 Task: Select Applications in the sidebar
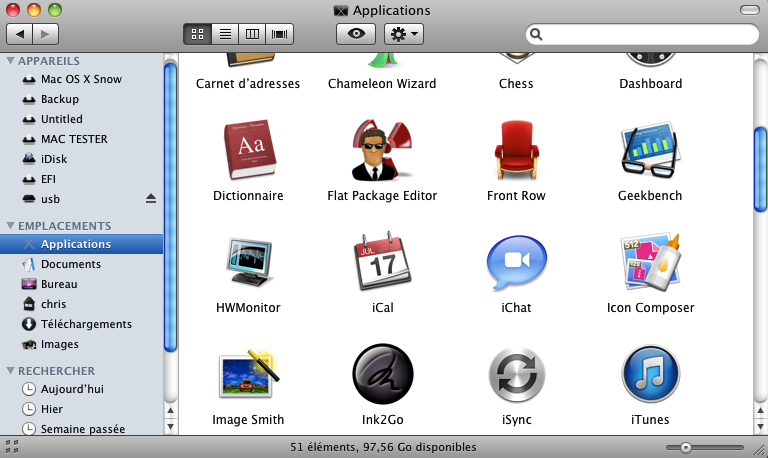[x=81, y=244]
